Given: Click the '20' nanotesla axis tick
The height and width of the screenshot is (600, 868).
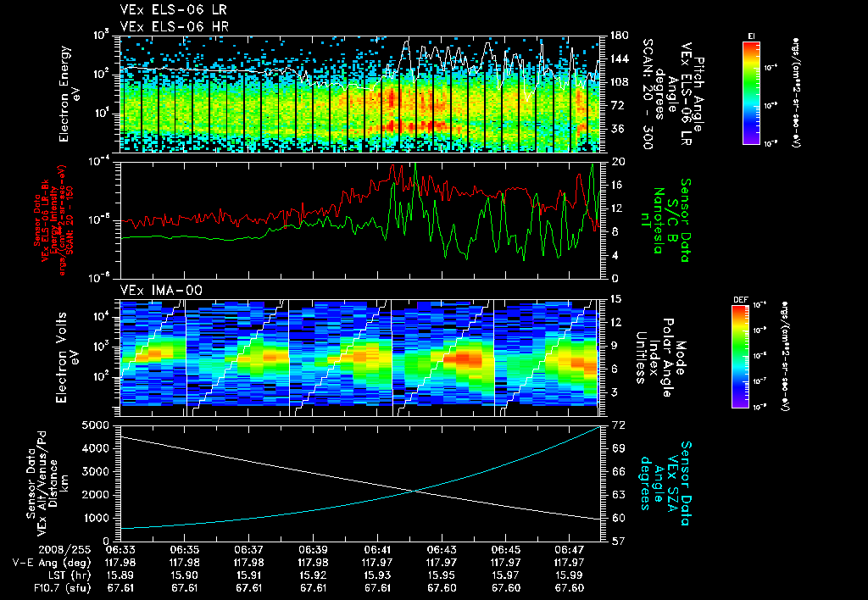Looking at the screenshot, I should (x=618, y=162).
